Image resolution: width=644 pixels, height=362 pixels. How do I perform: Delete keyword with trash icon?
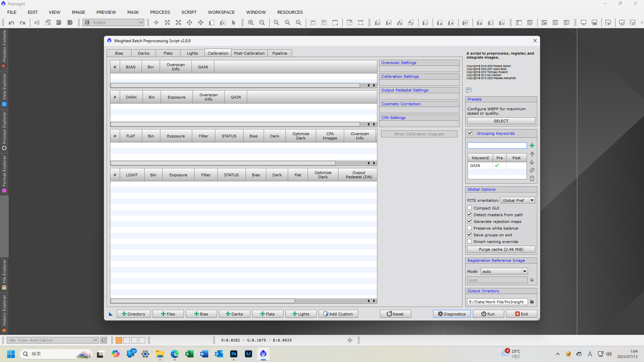532,178
